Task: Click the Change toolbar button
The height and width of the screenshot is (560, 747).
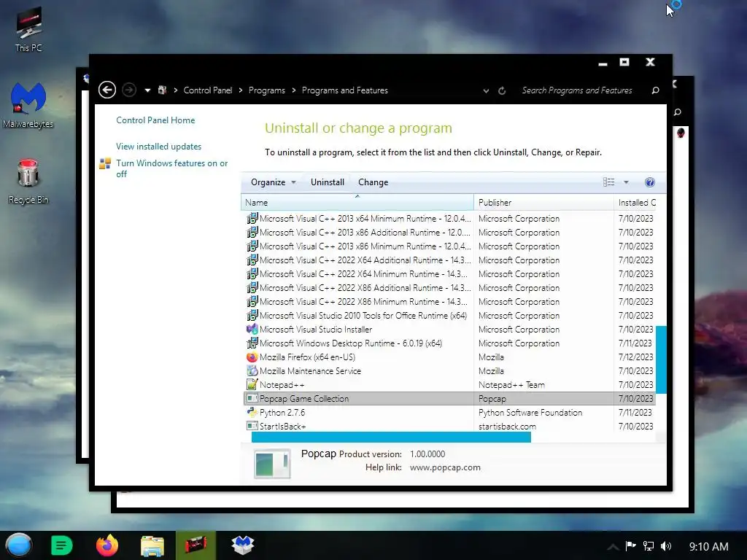Action: tap(373, 182)
